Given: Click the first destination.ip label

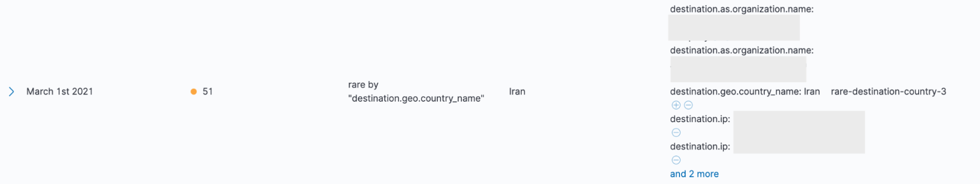Looking at the screenshot, I should point(700,119).
